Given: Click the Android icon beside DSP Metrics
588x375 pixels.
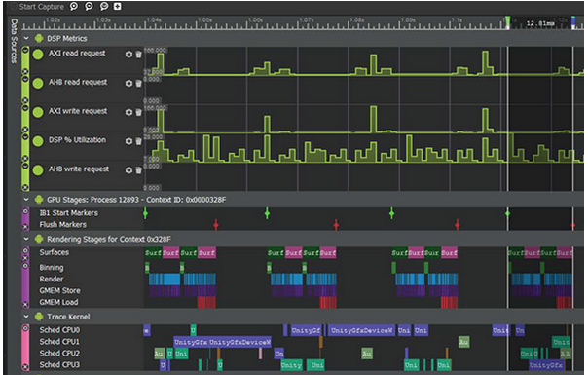Looking at the screenshot, I should (39, 38).
